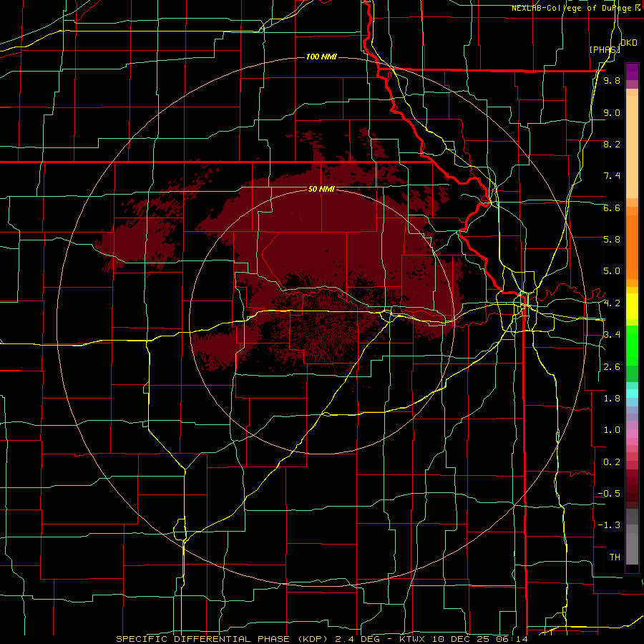
Task: Pick the purple top segment of color scale
Action: (x=632, y=72)
